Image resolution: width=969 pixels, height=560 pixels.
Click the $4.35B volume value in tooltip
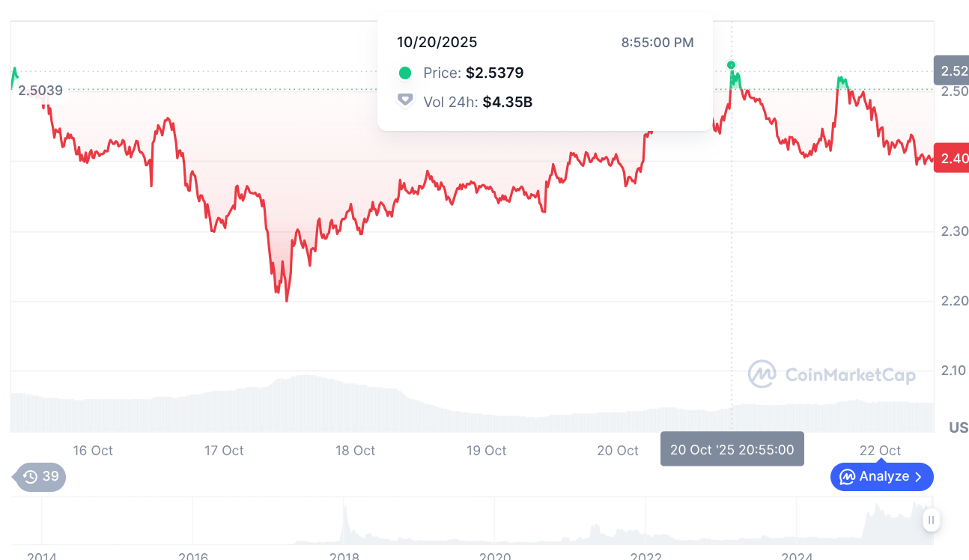click(507, 102)
